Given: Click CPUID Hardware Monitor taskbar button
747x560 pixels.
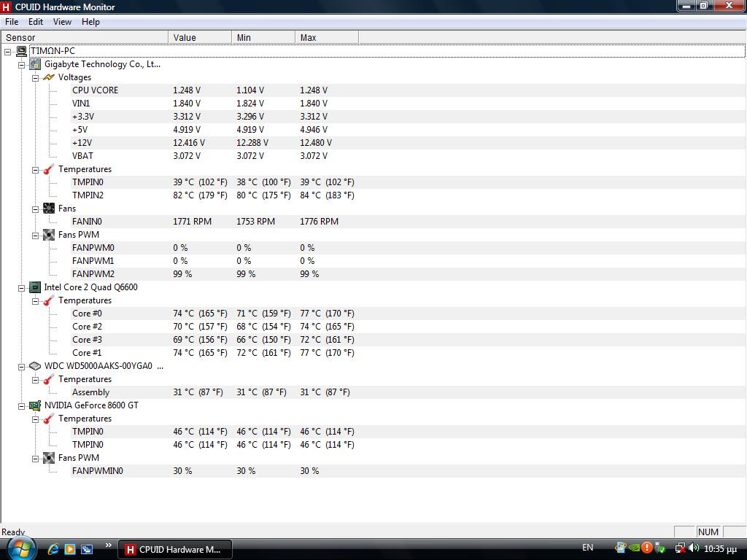Looking at the screenshot, I should tap(175, 550).
